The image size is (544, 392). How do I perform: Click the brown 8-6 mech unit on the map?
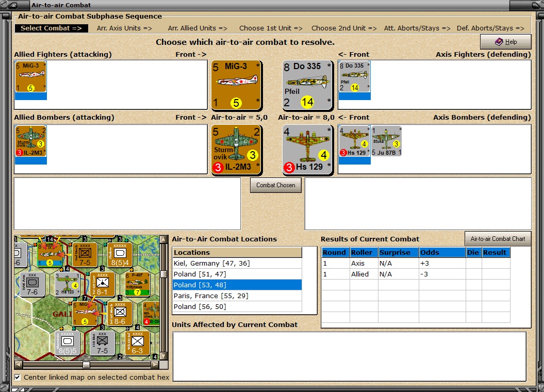pyautogui.click(x=120, y=314)
